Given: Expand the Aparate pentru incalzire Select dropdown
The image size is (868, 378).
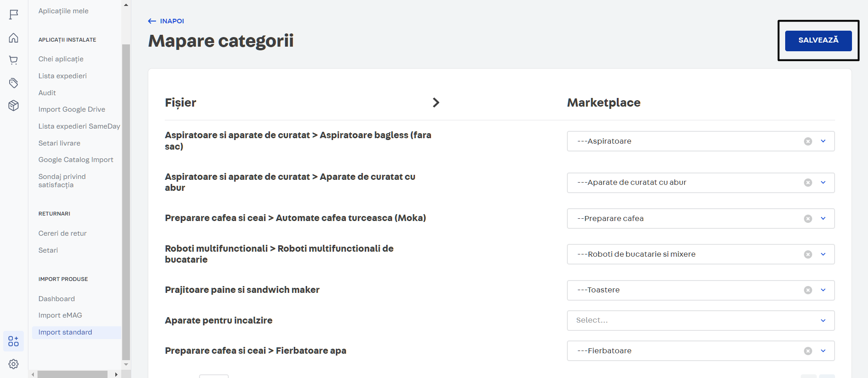Looking at the screenshot, I should 823,320.
